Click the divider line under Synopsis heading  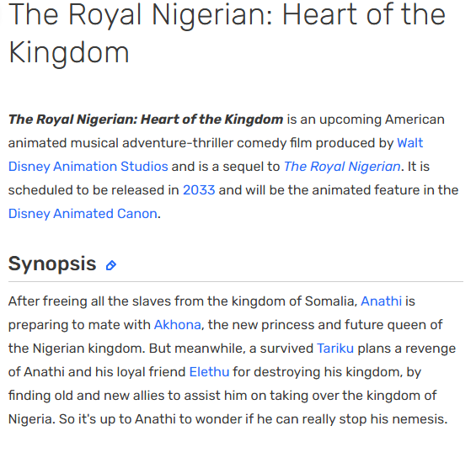tap(236, 281)
